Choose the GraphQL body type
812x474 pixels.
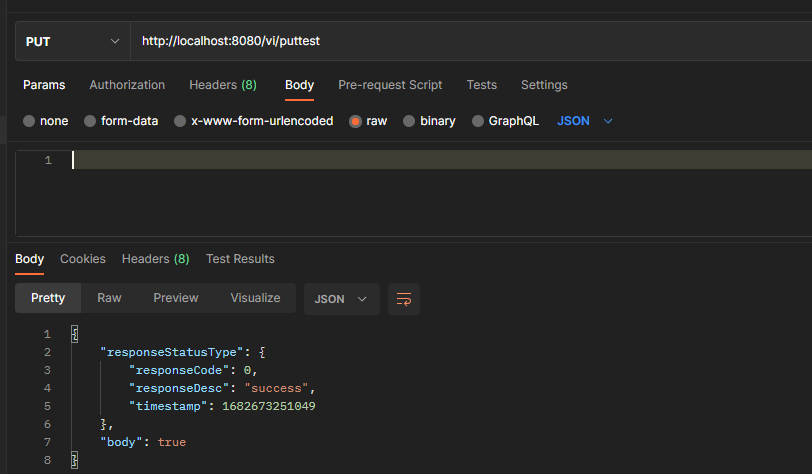[505, 121]
